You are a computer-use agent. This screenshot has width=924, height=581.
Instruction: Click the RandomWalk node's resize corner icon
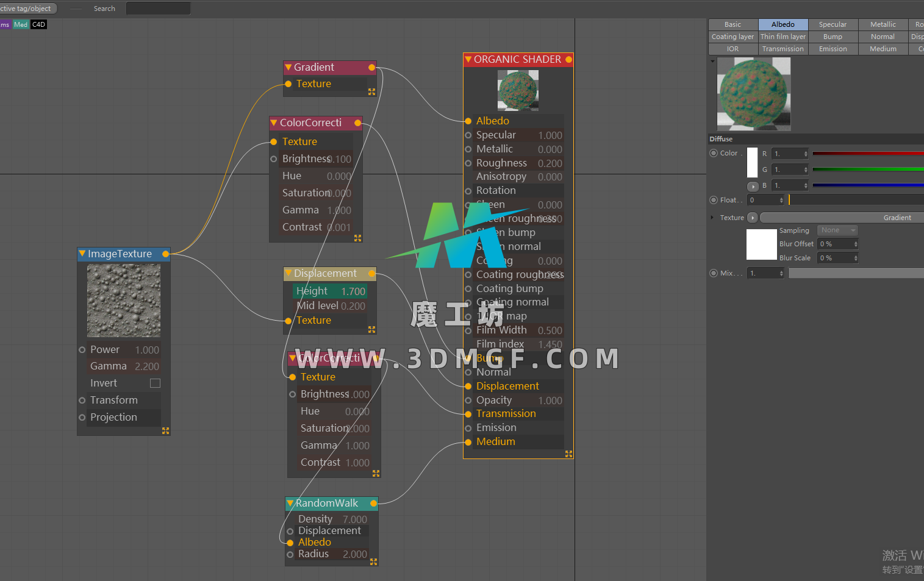373,561
